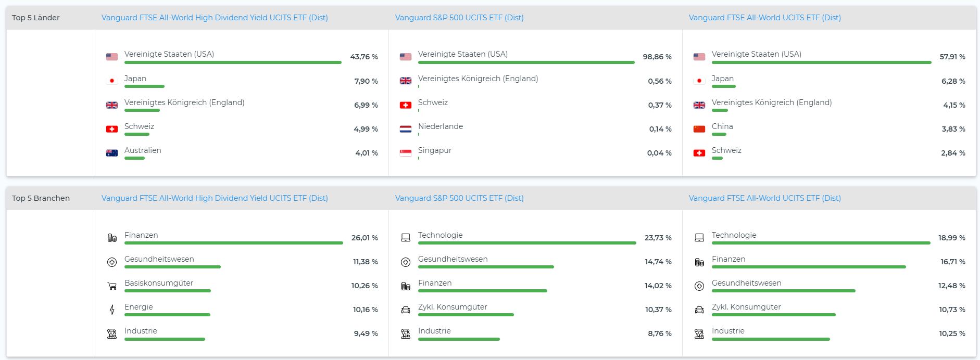Click Finanzen coins icon beside 26,01 % row
The height and width of the screenshot is (360, 980).
pyautogui.click(x=112, y=238)
